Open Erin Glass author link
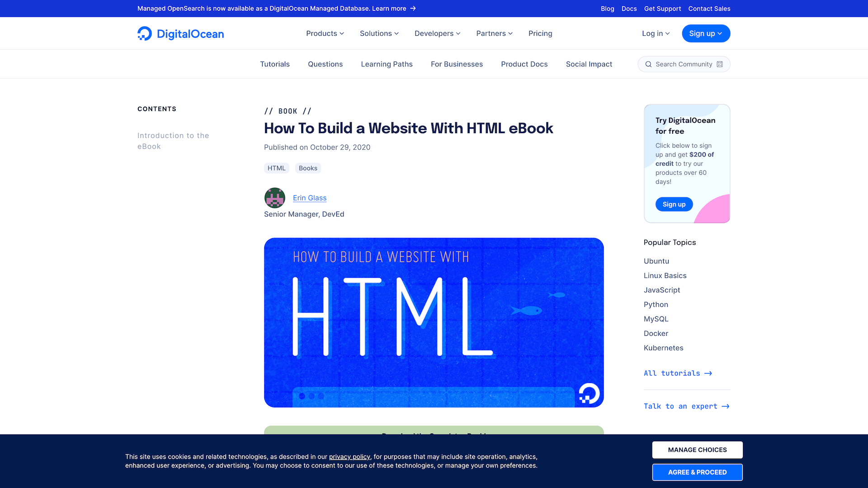Screen dimensions: 868x488 click(309, 198)
